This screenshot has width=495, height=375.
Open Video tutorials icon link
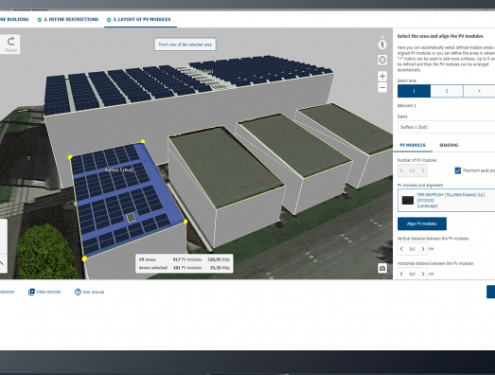[31, 292]
